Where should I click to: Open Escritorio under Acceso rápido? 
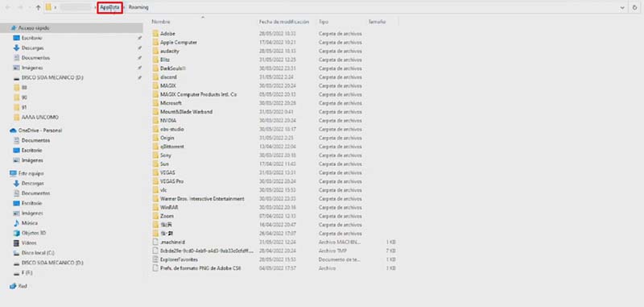tap(31, 38)
